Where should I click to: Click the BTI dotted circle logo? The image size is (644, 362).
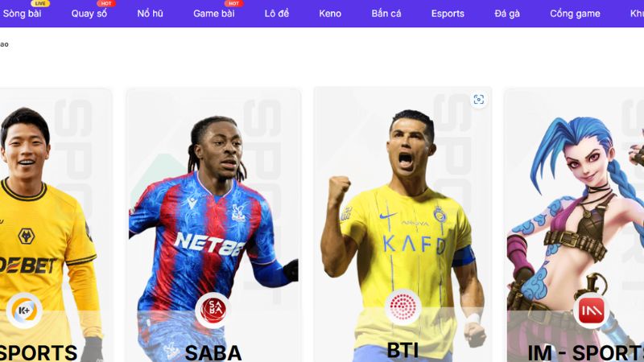(x=403, y=307)
